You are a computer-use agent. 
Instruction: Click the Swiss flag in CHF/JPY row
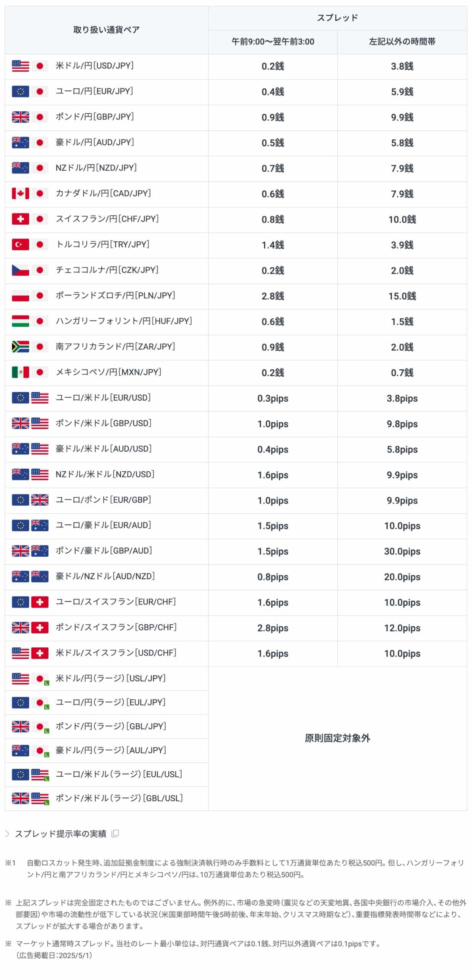tap(20, 219)
